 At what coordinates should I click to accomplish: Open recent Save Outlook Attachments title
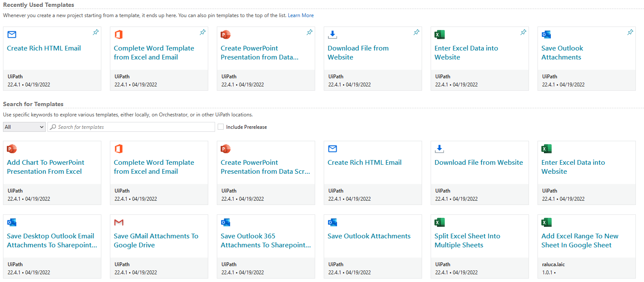562,53
